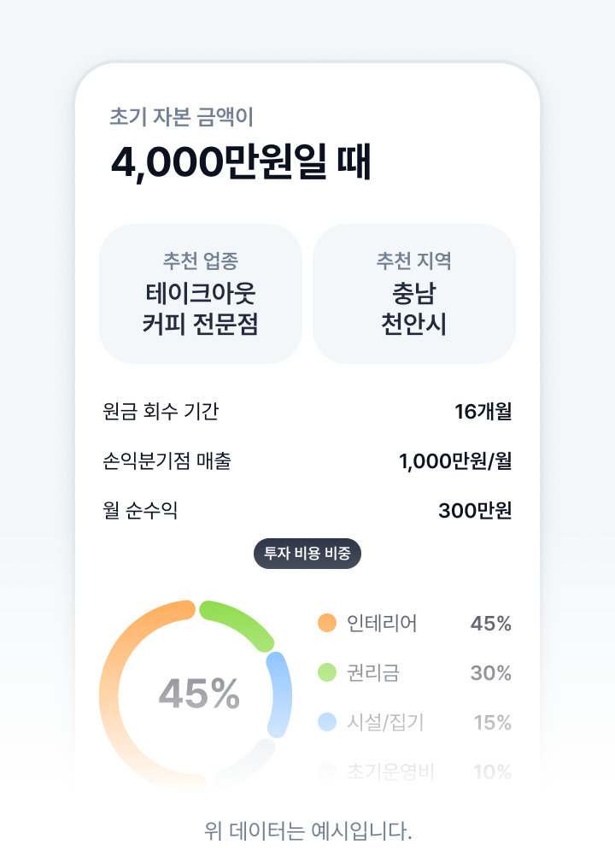Select the 추천 업종 card

201,294
